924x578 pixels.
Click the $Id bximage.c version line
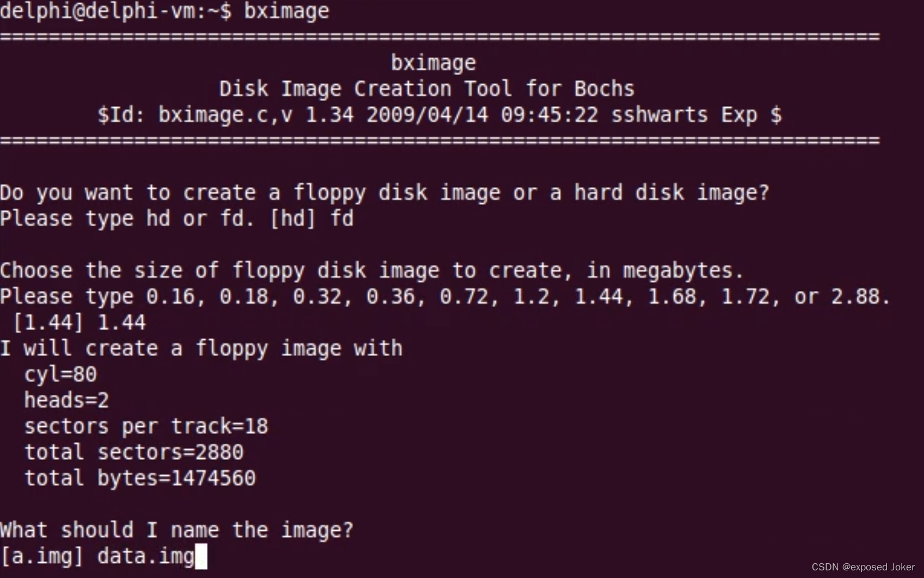[x=439, y=115]
